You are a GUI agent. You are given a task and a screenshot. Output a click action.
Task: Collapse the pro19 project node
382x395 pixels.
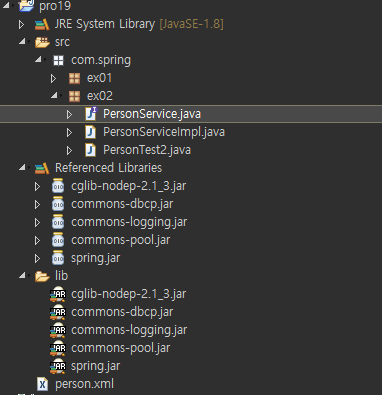click(x=7, y=5)
